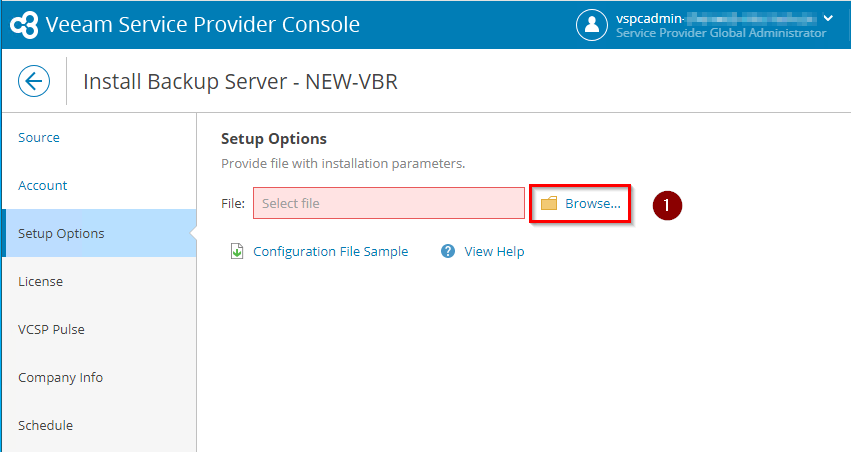Open the user account avatar icon
The width and height of the screenshot is (851, 452).
click(x=591, y=25)
